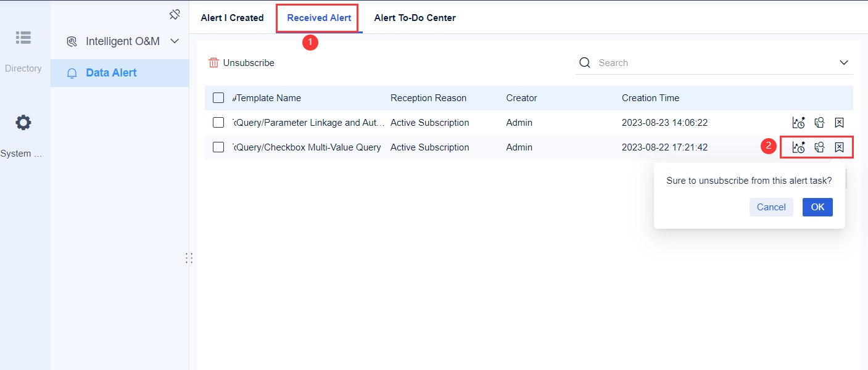Click the red trash Unsubscribe icon
This screenshot has width=868, height=370.
[x=213, y=62]
